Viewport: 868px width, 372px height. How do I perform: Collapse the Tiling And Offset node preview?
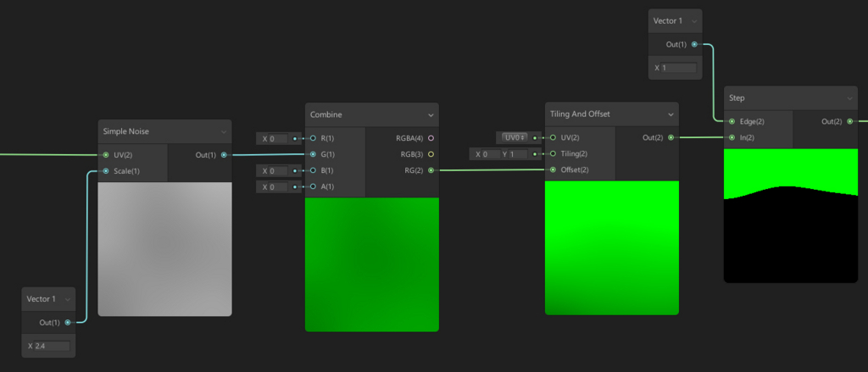click(671, 114)
